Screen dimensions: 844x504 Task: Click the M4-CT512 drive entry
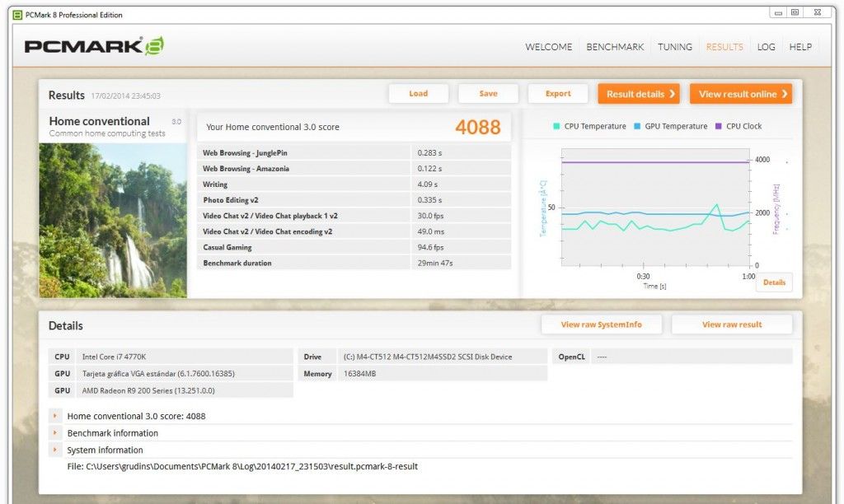pos(428,357)
